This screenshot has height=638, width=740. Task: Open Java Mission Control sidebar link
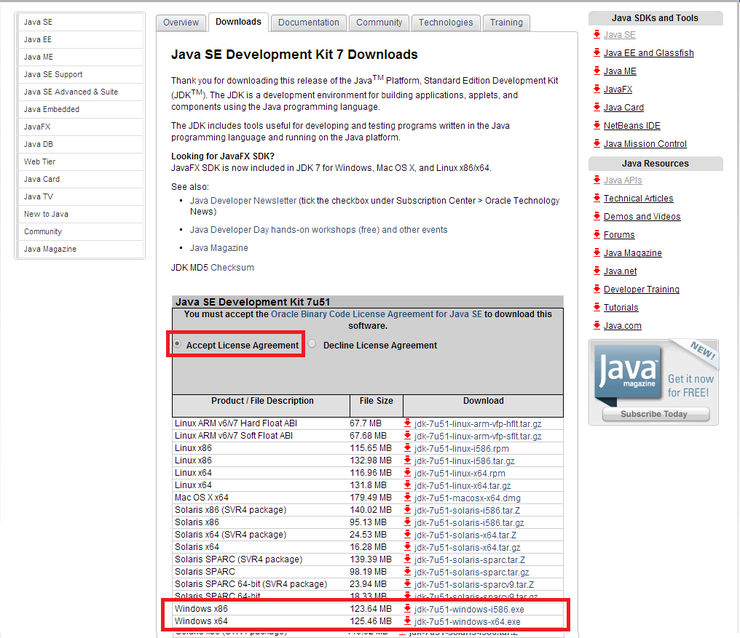click(645, 144)
